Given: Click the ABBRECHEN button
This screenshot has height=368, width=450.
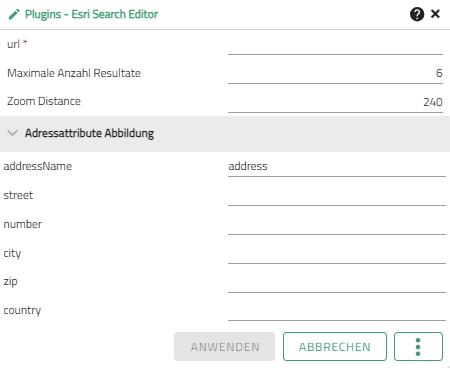Looking at the screenshot, I should tap(335, 347).
